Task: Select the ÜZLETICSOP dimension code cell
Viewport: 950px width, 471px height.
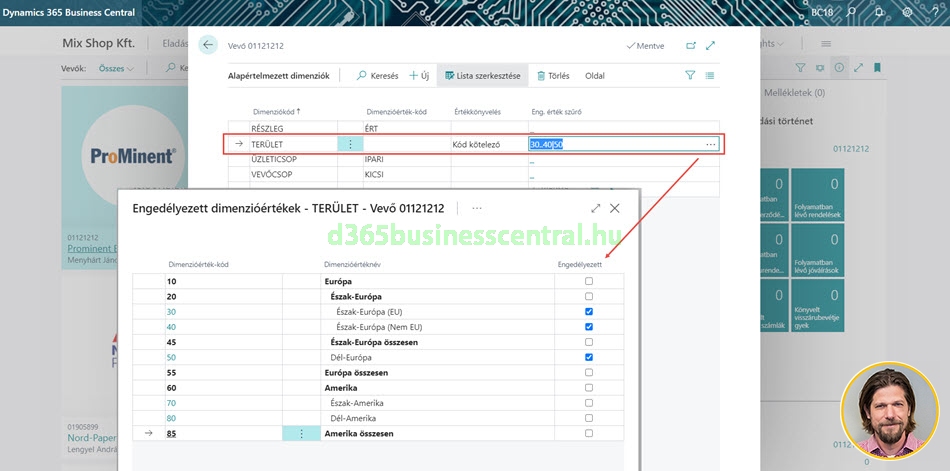Action: pyautogui.click(x=293, y=159)
